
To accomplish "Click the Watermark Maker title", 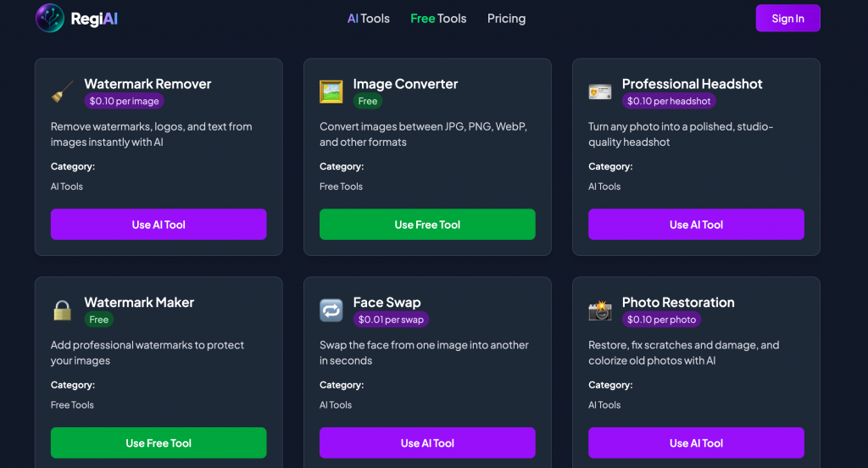I will [x=139, y=302].
